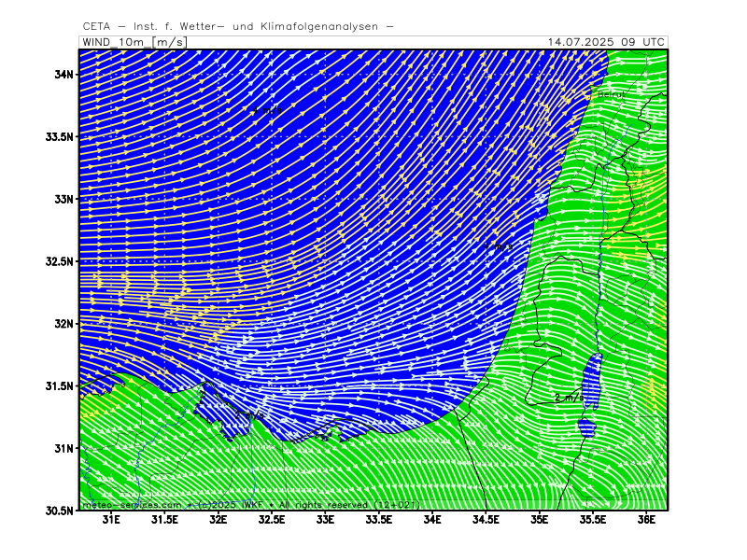Image resolution: width=747 pixels, height=560 pixels.
Task: Click the 2 m/s label on the Nile delta coast
Action: (x=249, y=415)
